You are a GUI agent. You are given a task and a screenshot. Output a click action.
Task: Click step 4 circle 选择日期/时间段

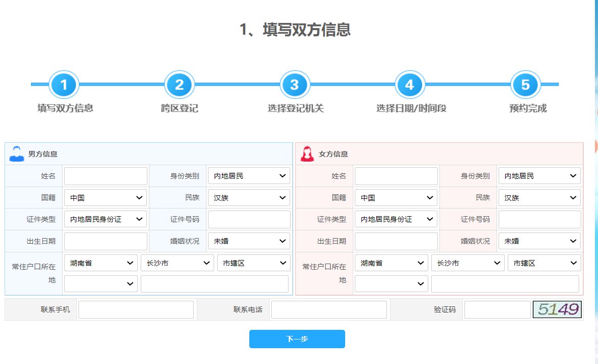pyautogui.click(x=410, y=85)
